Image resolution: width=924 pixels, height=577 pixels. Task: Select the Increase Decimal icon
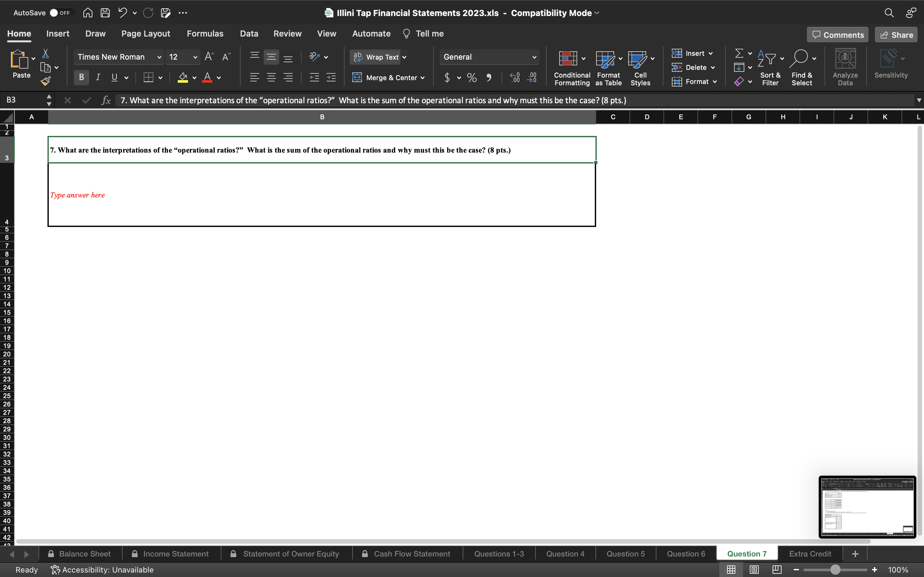tap(514, 78)
